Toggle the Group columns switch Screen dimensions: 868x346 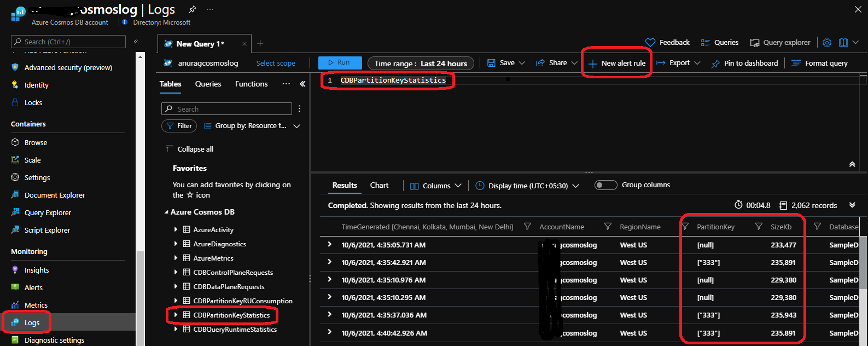coord(605,185)
